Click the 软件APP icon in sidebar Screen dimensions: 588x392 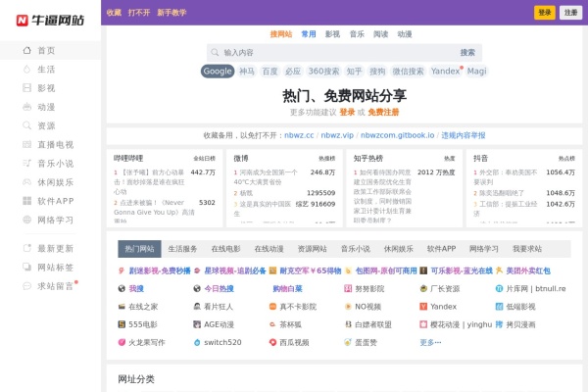coord(25,201)
